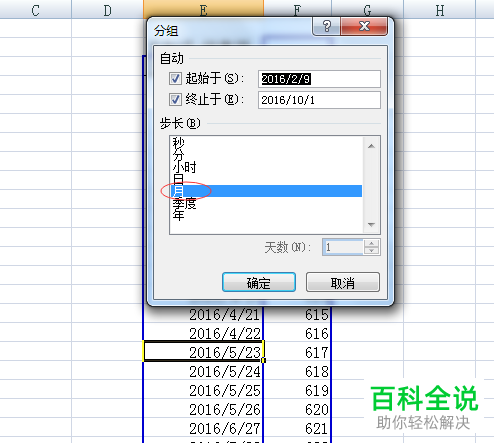Click cell with date 2016/5/26
Image resolution: width=494 pixels, height=443 pixels.
203,409
